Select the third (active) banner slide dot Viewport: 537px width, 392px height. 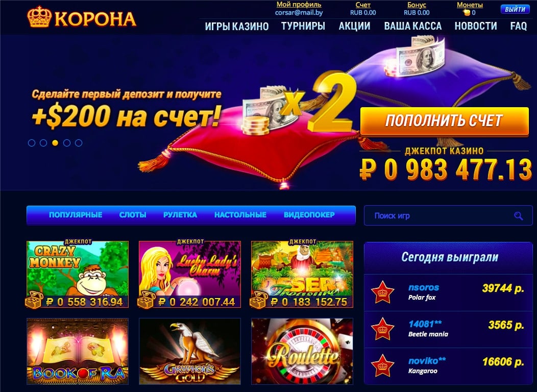point(55,143)
